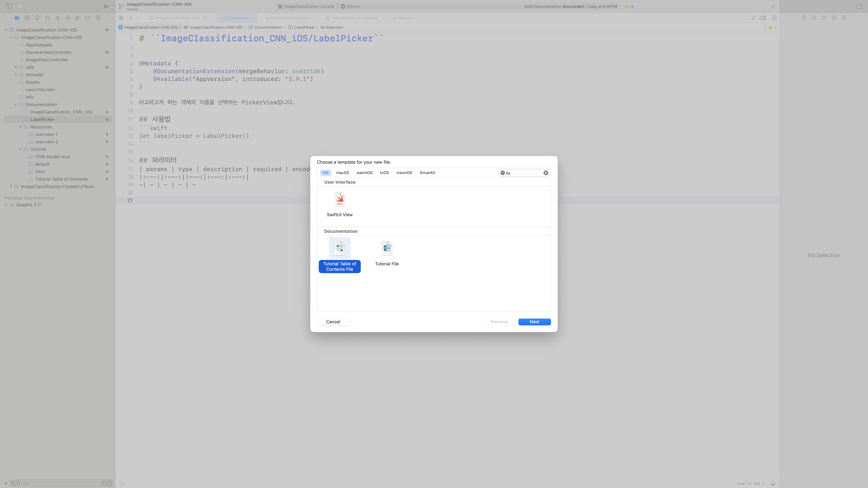Click the Cancel button
This screenshot has width=868, height=488.
click(x=333, y=322)
